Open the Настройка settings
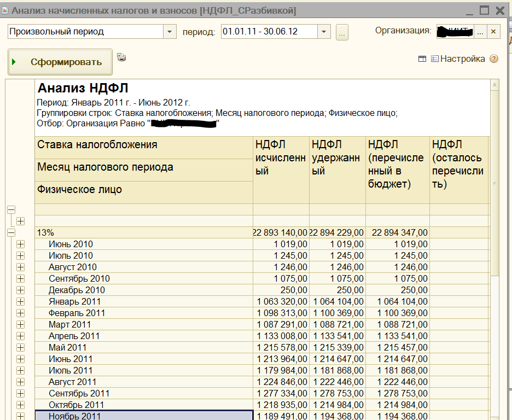The image size is (512, 420). coord(458,59)
